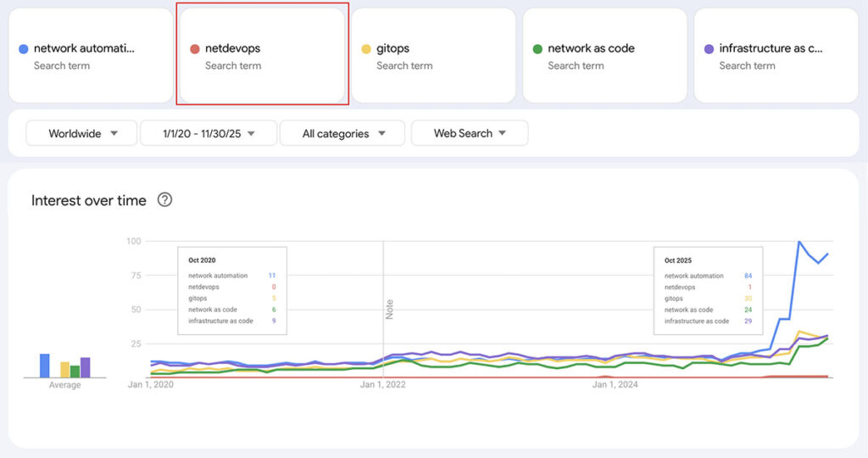Select the infrastructure as code term card
The height and width of the screenshot is (458, 868).
coord(776,55)
